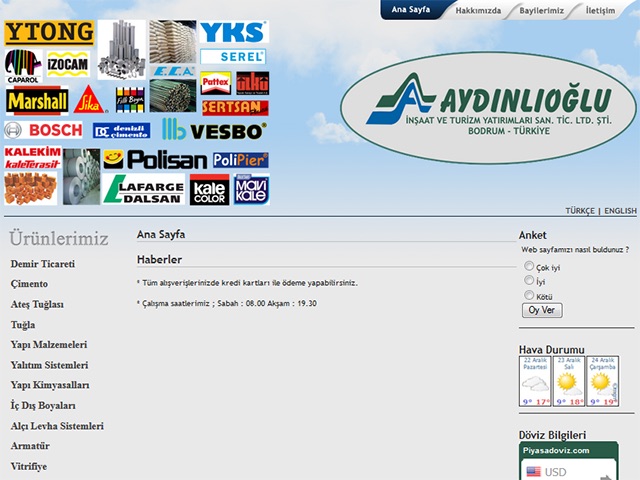
Task: Click the Pattex brand logo
Action: [x=216, y=83]
